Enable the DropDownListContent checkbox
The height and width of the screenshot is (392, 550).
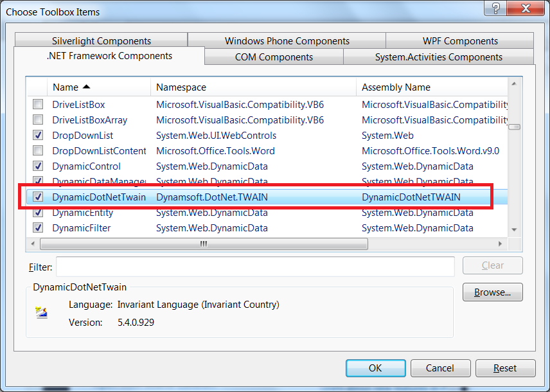pyautogui.click(x=39, y=151)
